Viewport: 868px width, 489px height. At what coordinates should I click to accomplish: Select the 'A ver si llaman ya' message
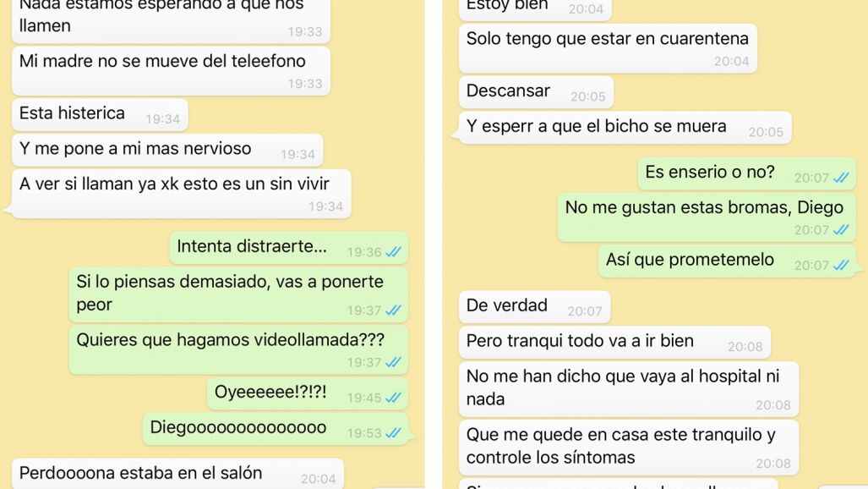(x=181, y=194)
